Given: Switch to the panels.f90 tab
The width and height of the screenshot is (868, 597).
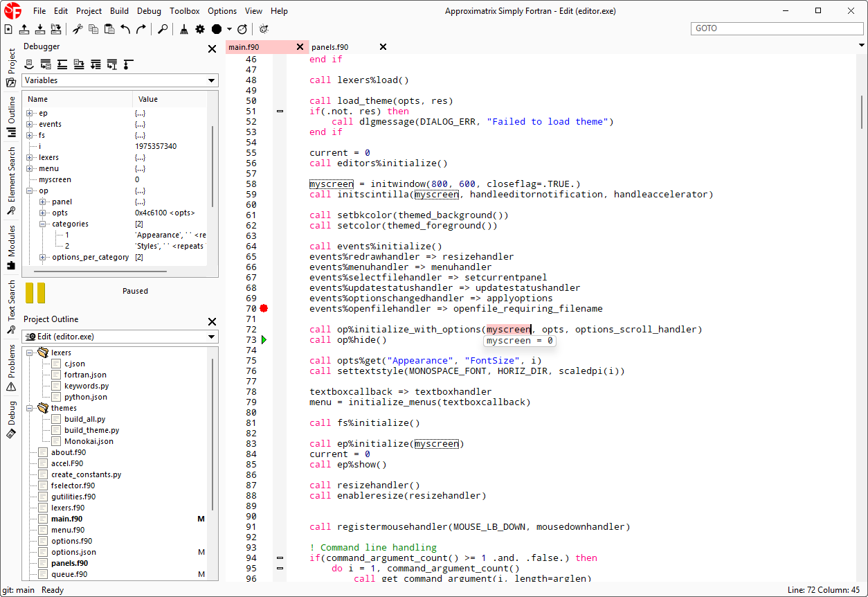Looking at the screenshot, I should pos(330,47).
